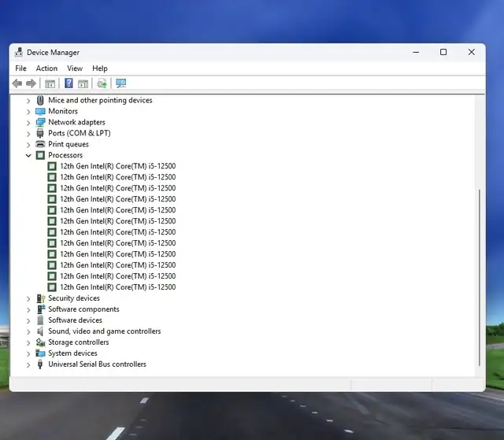Maximize the Device Manager window

click(x=443, y=52)
